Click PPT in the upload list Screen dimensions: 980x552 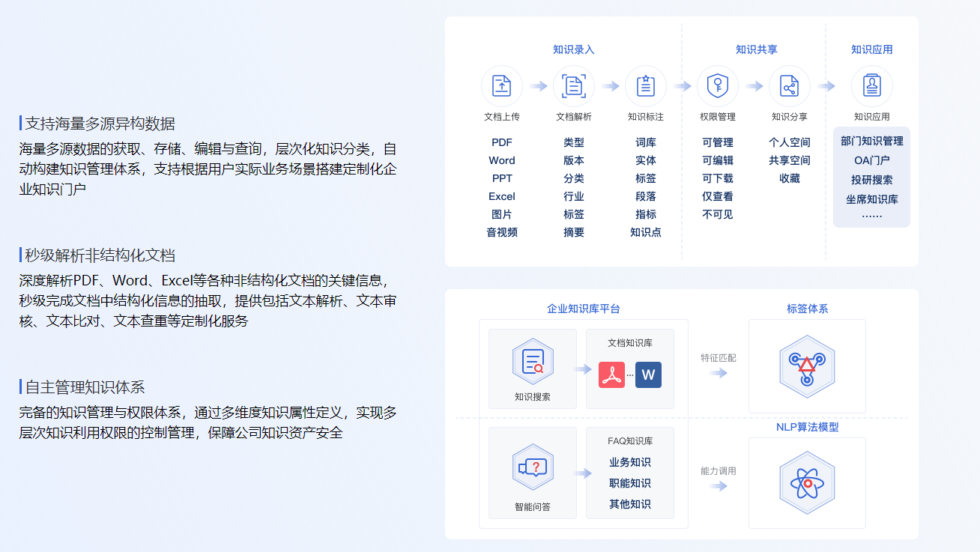(x=502, y=178)
